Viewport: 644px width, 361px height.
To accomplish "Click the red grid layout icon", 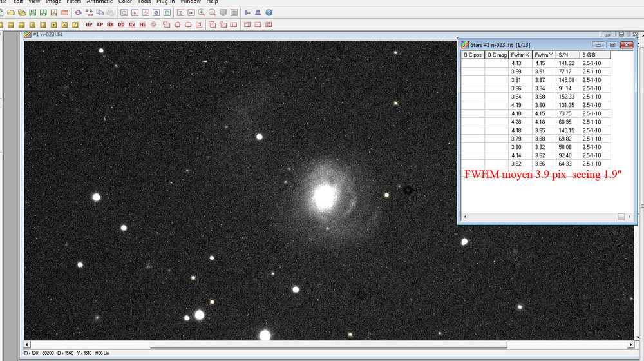I will tap(269, 24).
